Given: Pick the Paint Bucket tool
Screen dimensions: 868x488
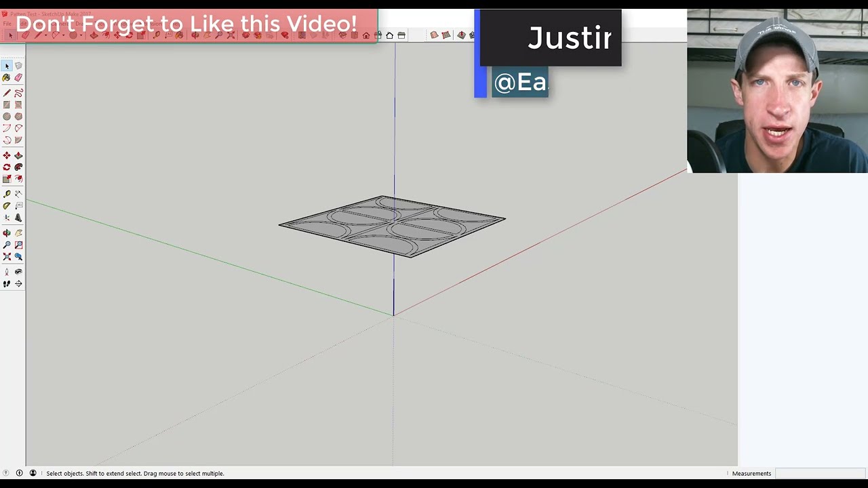Looking at the screenshot, I should pyautogui.click(x=7, y=78).
